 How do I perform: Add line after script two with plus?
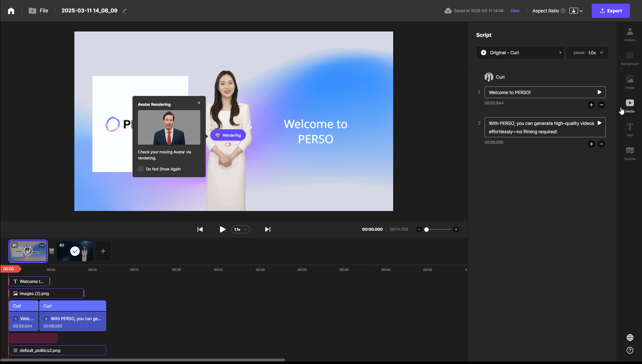591,144
